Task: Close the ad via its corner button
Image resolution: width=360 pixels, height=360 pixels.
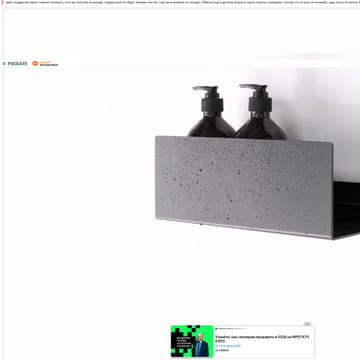Action: [x=307, y=324]
